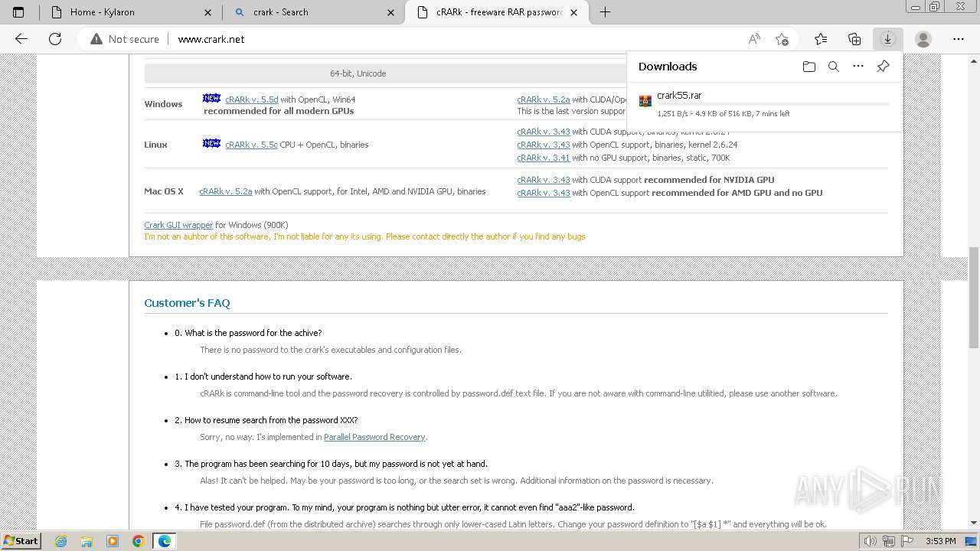Click the Not secure warning icon
Viewport: 980px width, 551px height.
96,39
